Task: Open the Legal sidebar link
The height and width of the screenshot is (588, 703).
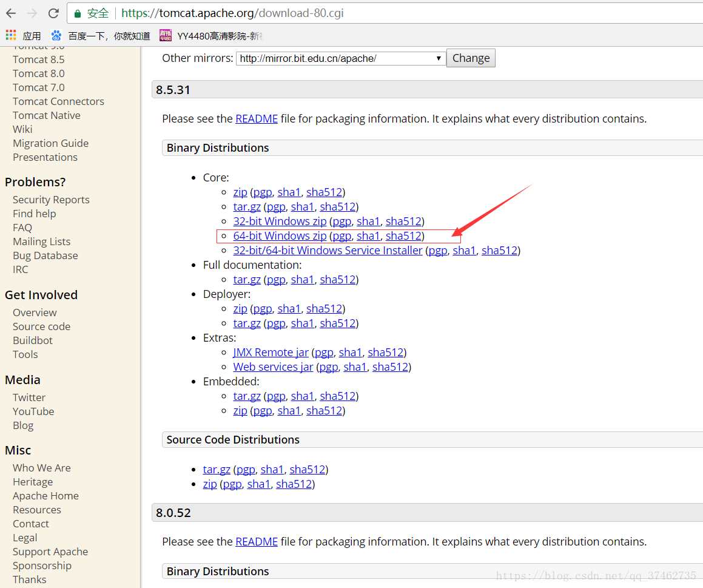Action: (25, 537)
